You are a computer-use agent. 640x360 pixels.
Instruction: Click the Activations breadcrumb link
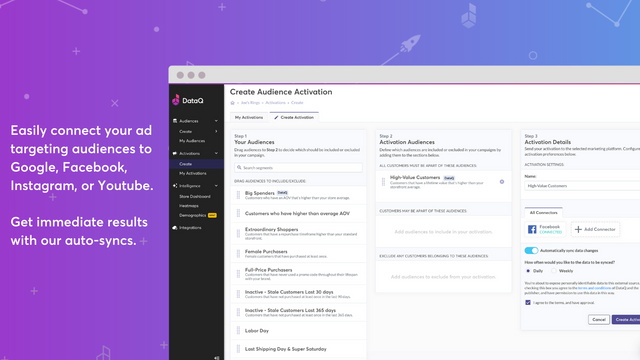tap(276, 103)
